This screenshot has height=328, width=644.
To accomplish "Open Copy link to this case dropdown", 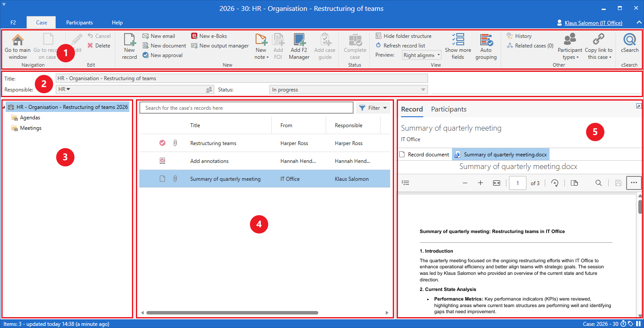I will tap(598, 46).
